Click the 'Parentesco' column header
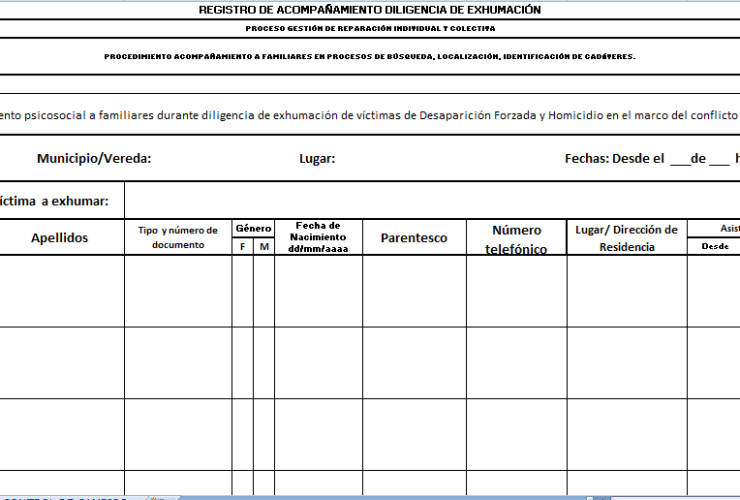This screenshot has height=500, width=740. [414, 237]
